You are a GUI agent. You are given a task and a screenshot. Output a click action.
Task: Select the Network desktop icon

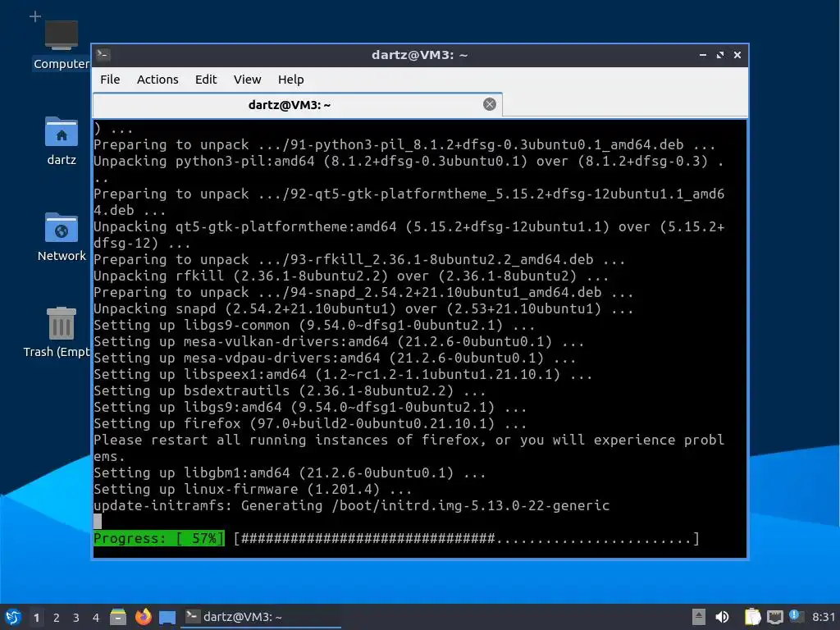(61, 237)
